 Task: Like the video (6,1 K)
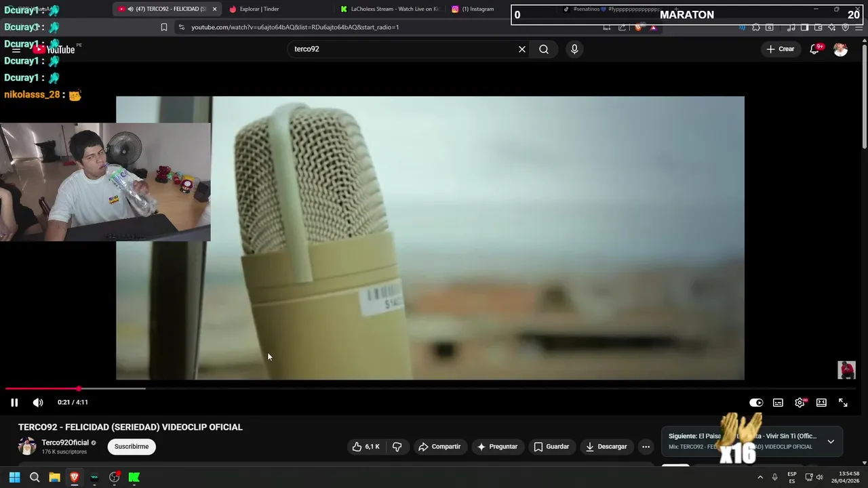click(x=366, y=447)
